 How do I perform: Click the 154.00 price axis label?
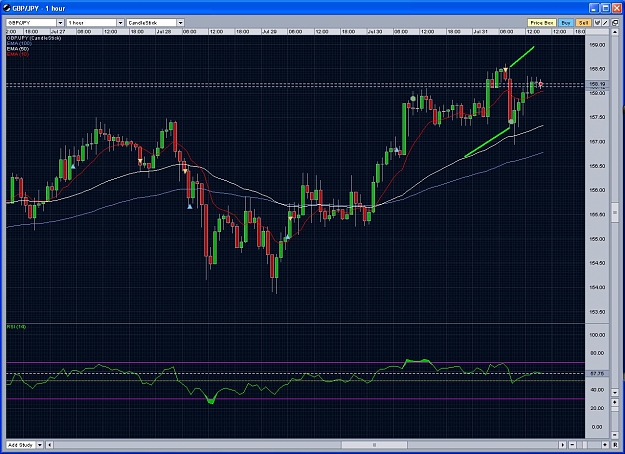(597, 287)
